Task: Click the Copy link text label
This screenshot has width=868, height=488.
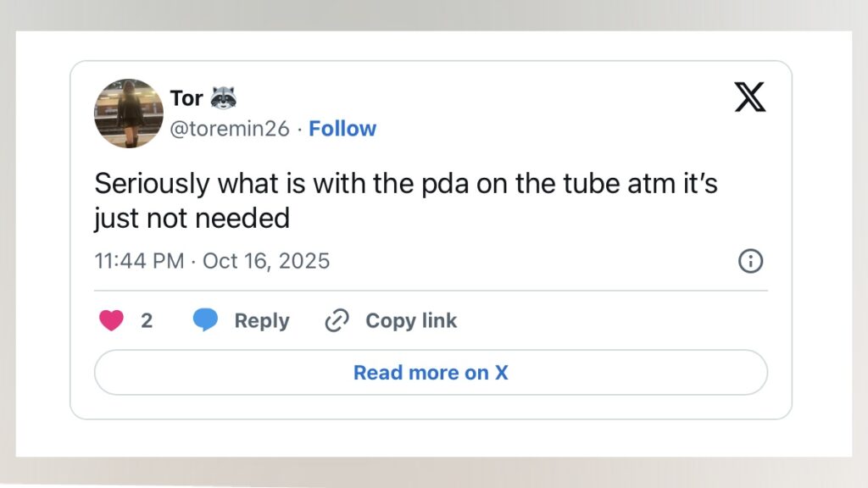Action: click(x=411, y=320)
